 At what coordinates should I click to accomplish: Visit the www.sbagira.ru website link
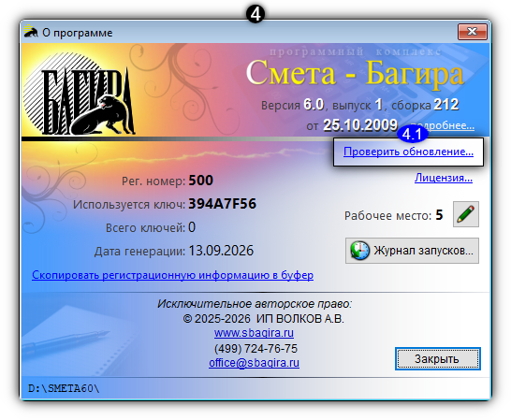pyautogui.click(x=254, y=333)
